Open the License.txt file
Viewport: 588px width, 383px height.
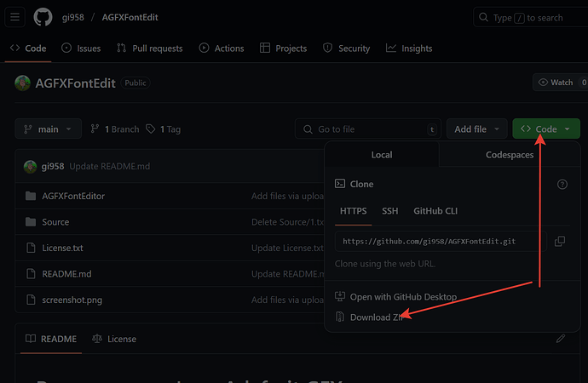point(62,248)
